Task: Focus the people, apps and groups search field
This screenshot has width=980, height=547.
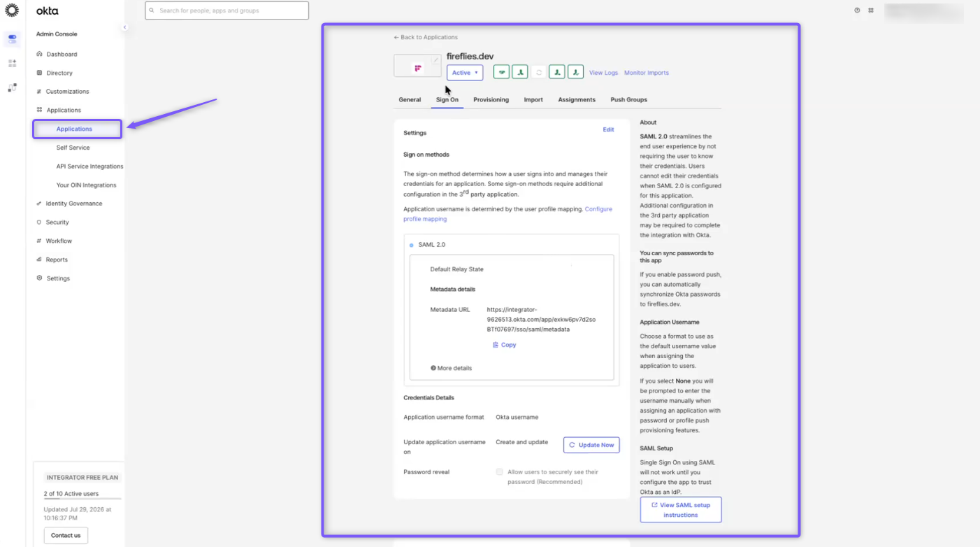Action: tap(227, 10)
